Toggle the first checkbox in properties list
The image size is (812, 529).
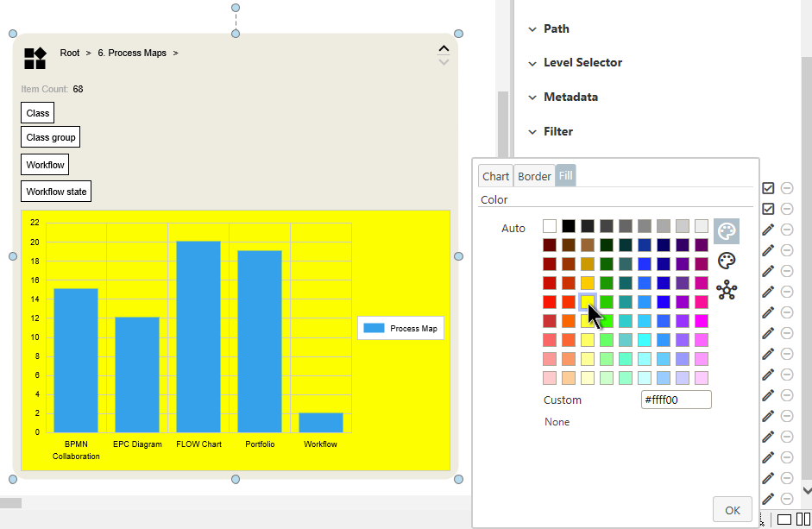pyautogui.click(x=768, y=188)
